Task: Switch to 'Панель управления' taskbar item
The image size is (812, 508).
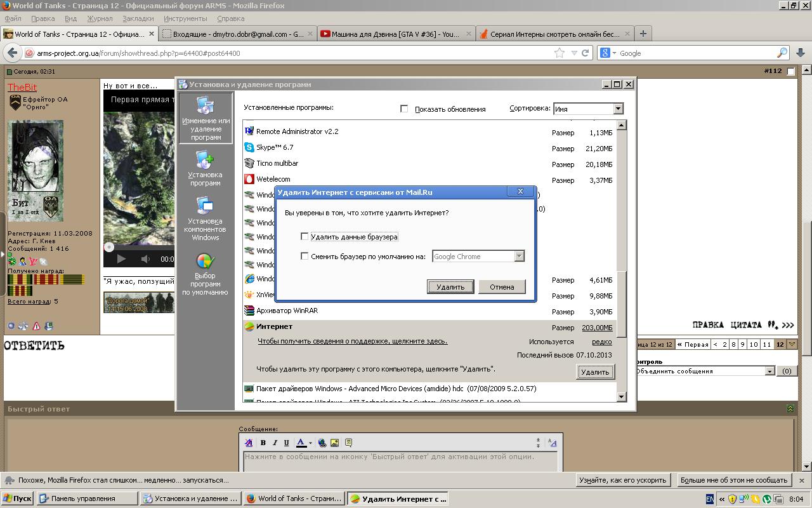Action: [x=87, y=498]
